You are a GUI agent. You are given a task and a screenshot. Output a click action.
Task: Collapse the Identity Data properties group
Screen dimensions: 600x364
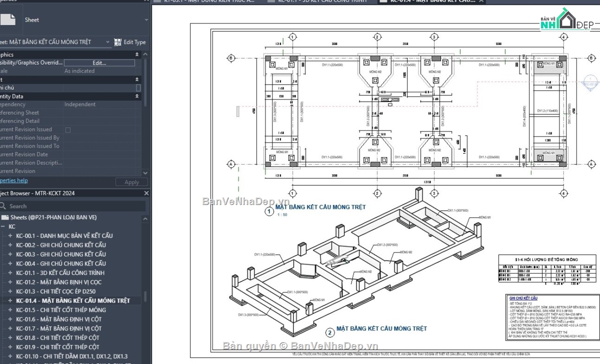[x=137, y=96]
